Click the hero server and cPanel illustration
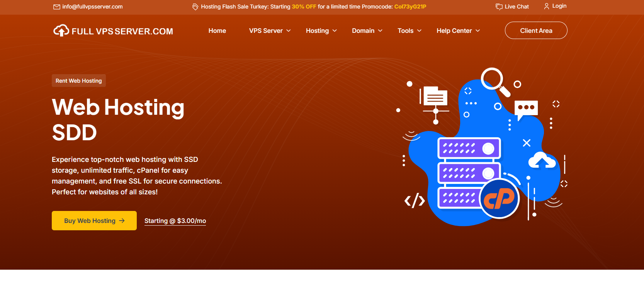 tap(482, 147)
